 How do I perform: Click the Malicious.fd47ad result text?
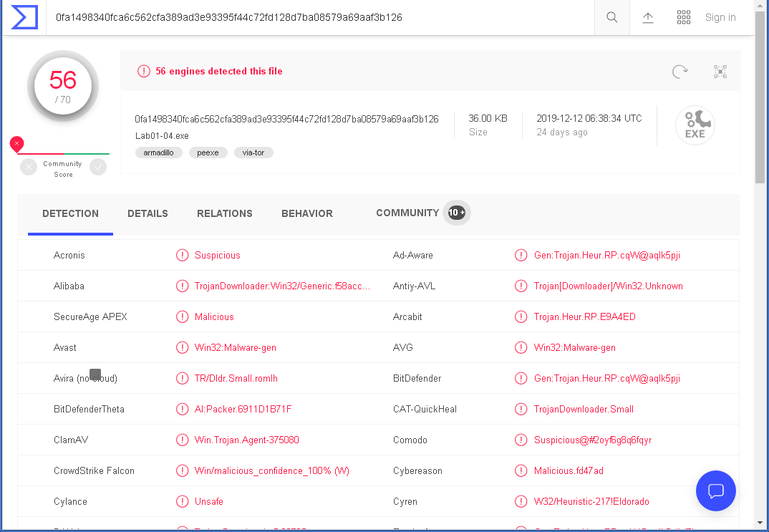coord(569,471)
